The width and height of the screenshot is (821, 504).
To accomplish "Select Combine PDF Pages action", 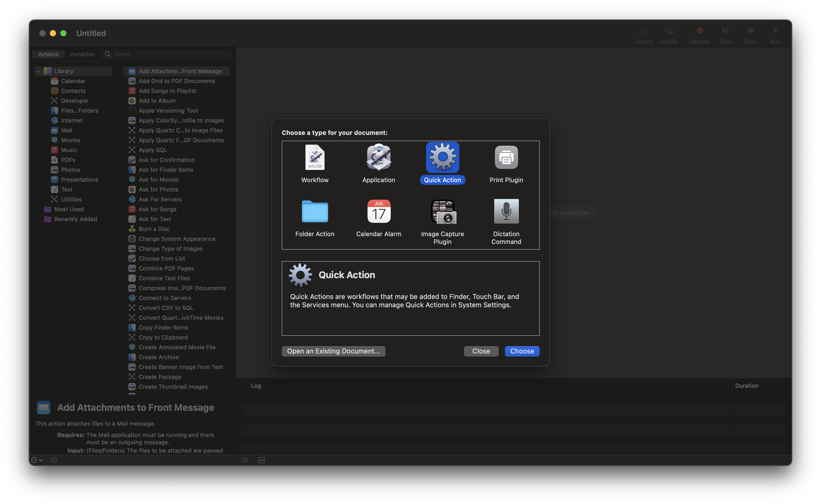I will [x=166, y=268].
